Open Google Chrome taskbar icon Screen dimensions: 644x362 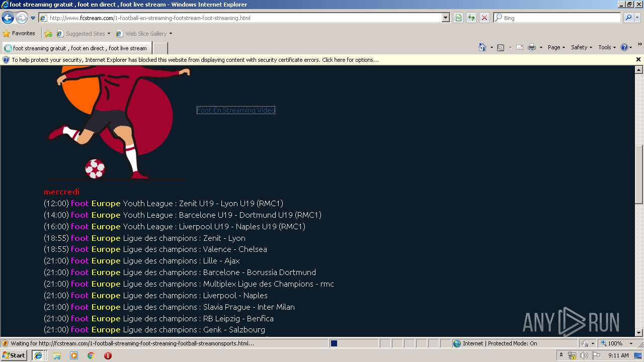(x=91, y=355)
